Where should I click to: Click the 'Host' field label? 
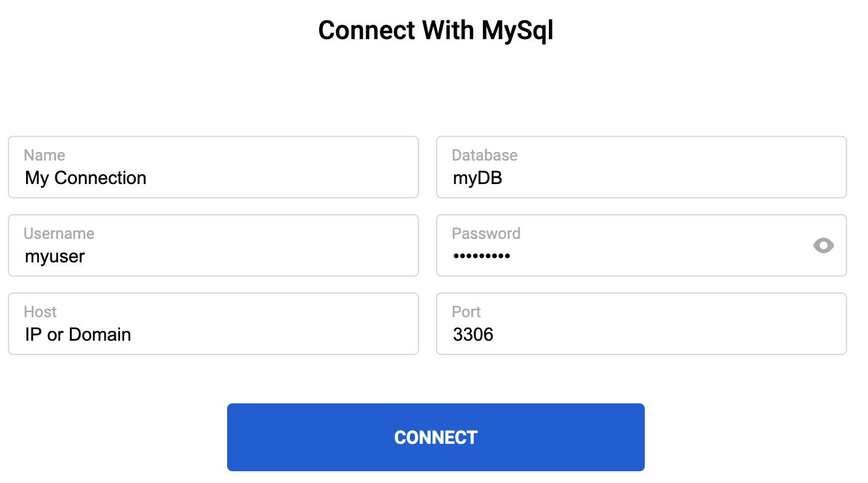pyautogui.click(x=40, y=312)
